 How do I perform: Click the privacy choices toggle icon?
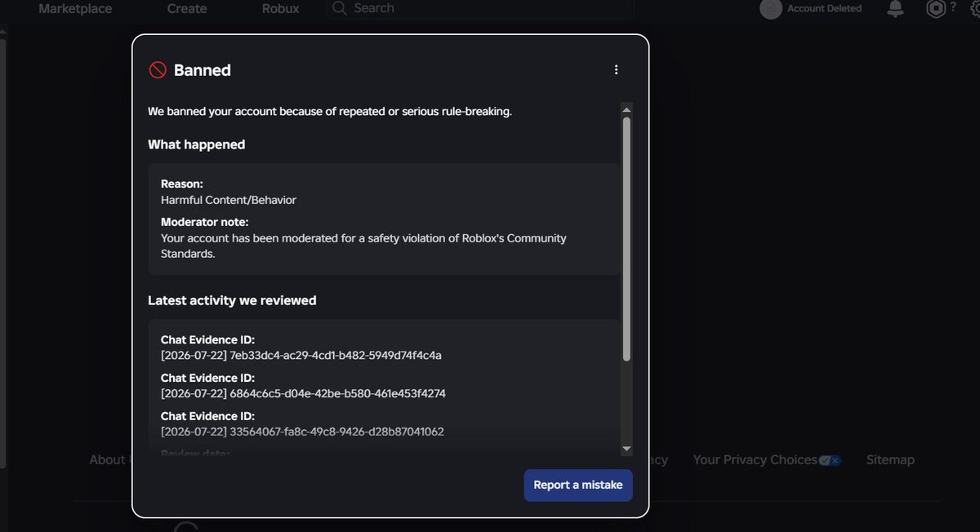[x=830, y=460]
